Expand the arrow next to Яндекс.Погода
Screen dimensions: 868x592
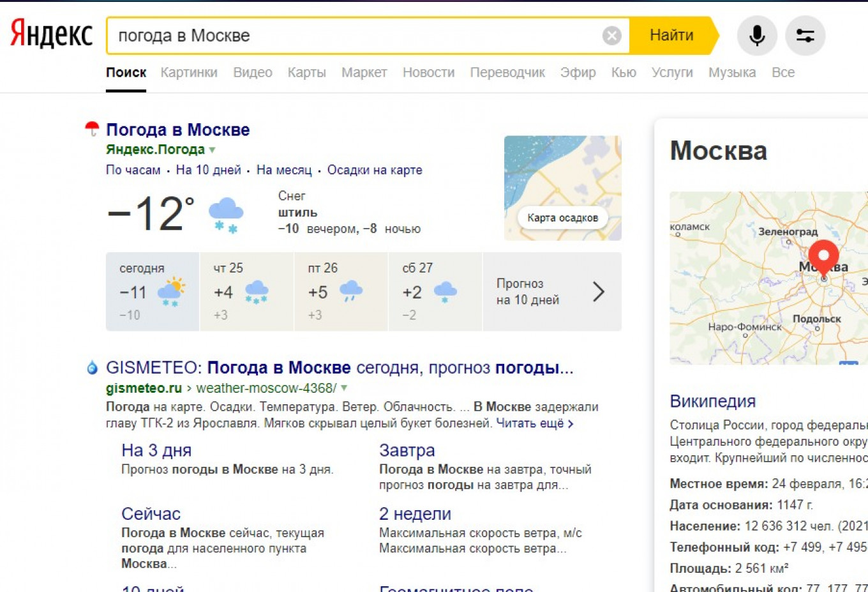(213, 150)
